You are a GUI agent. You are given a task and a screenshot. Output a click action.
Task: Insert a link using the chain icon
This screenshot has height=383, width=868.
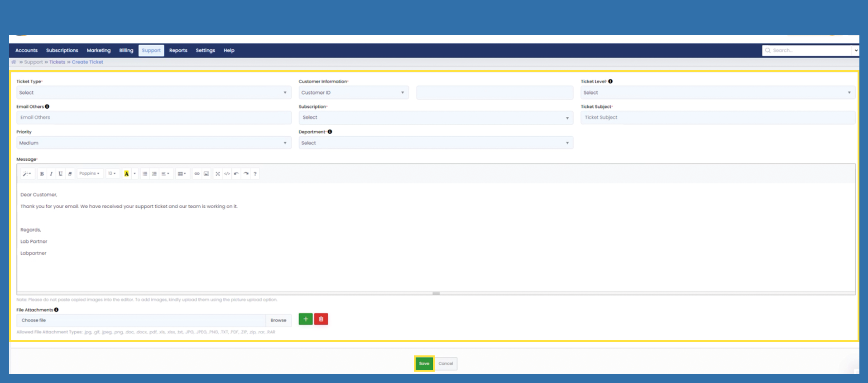pos(197,174)
